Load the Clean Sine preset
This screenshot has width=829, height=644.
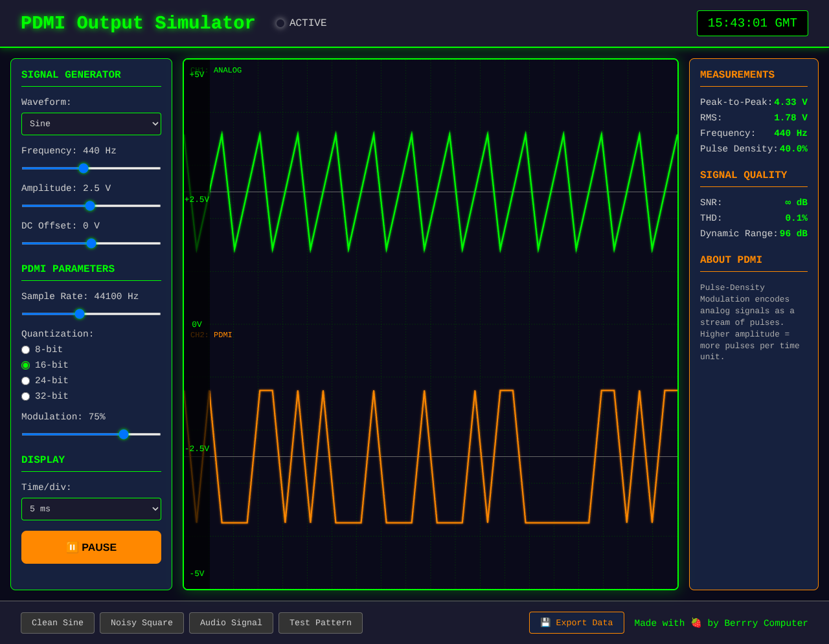tap(58, 623)
